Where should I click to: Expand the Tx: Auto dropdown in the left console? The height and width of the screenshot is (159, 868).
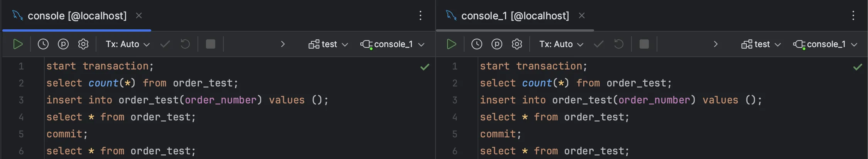pyautogui.click(x=128, y=44)
